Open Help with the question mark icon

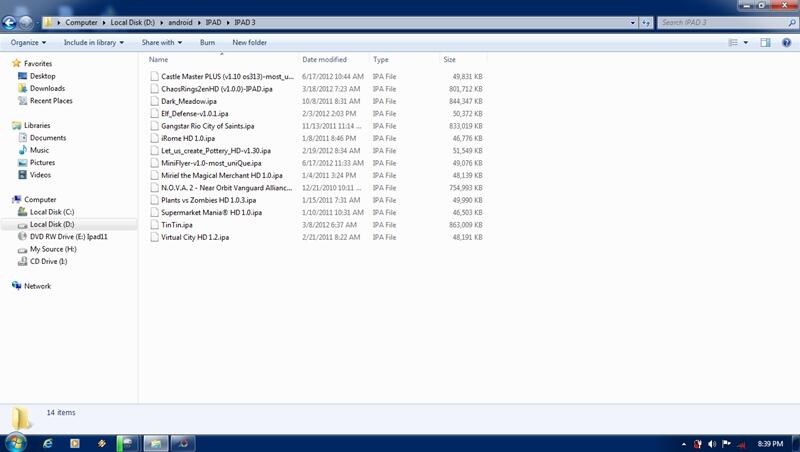tap(787, 42)
